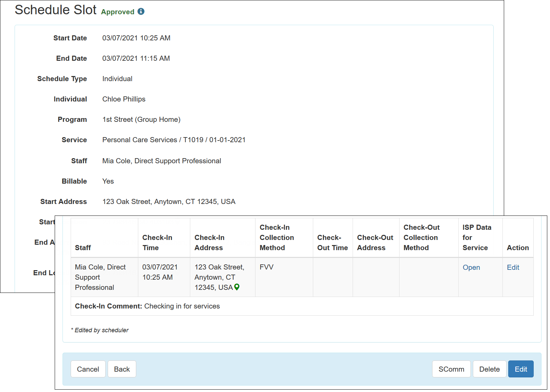The image size is (550, 392).
Task: Select the Schedule Slot heading
Action: [56, 10]
